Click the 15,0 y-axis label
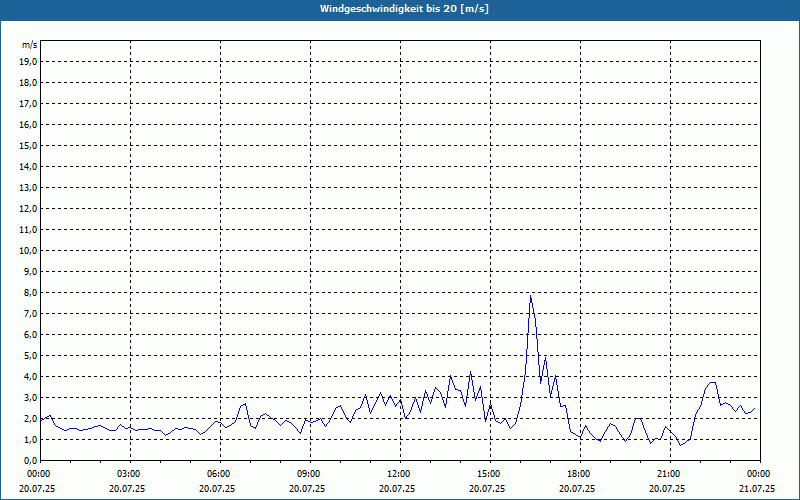Screen dimensions: 800x500 pos(29,145)
